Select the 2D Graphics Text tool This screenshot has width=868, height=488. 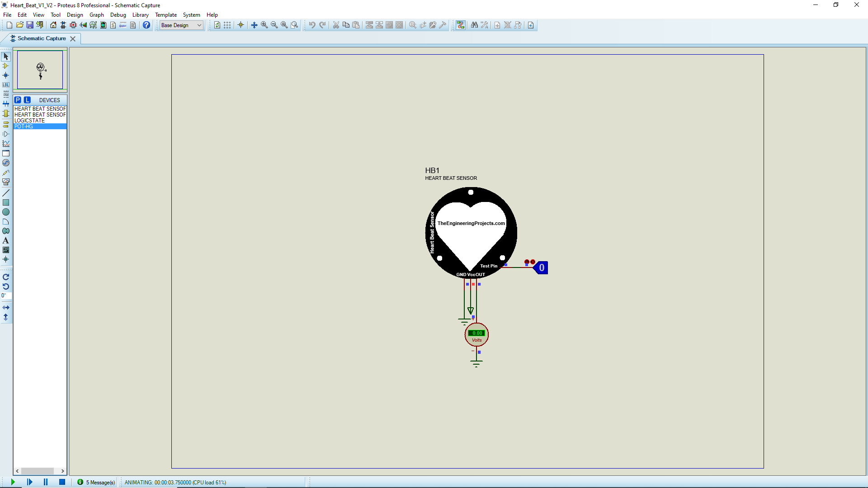(6, 240)
